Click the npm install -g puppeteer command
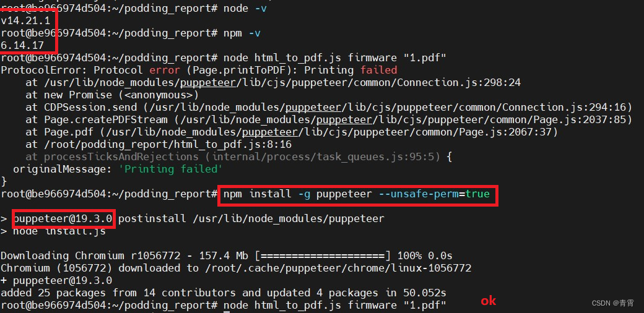 pos(357,194)
